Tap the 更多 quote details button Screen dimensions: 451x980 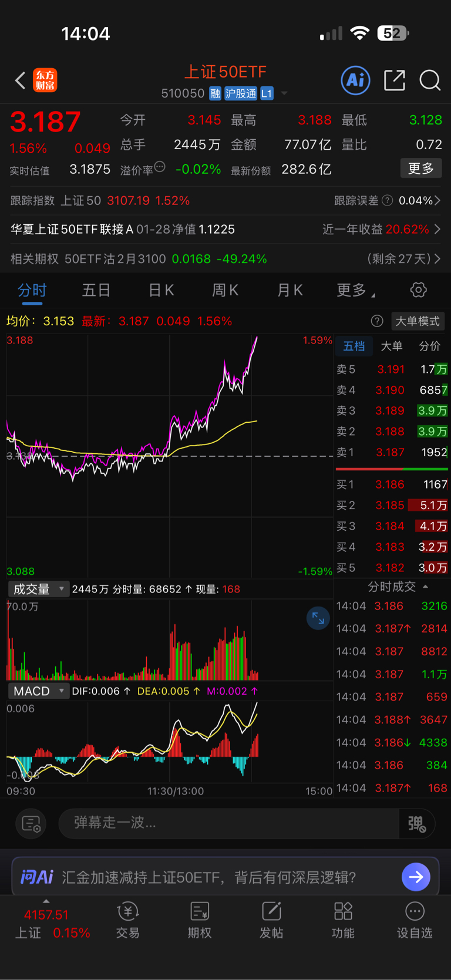point(421,169)
